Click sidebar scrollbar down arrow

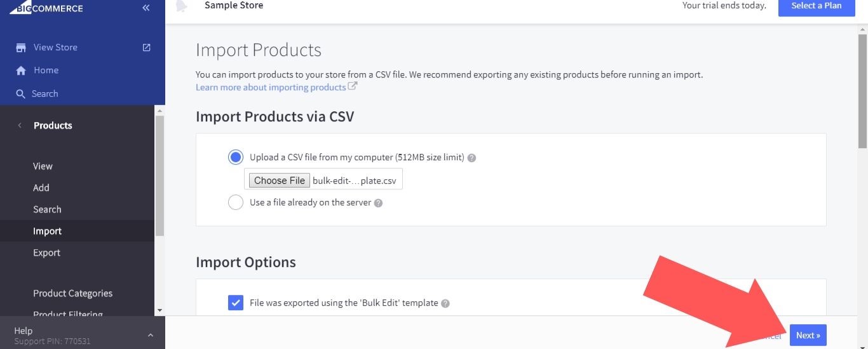coord(159,310)
